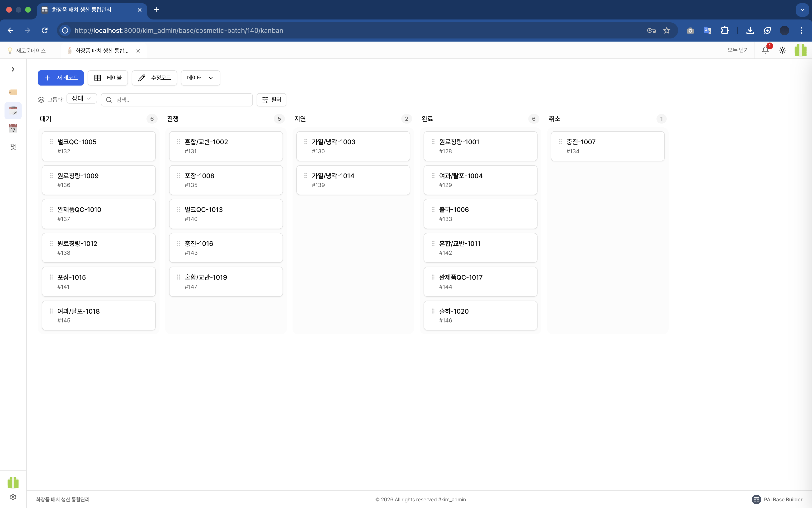Click the 검색 search input field
Screen dimensions: 812x508
coord(181,100)
